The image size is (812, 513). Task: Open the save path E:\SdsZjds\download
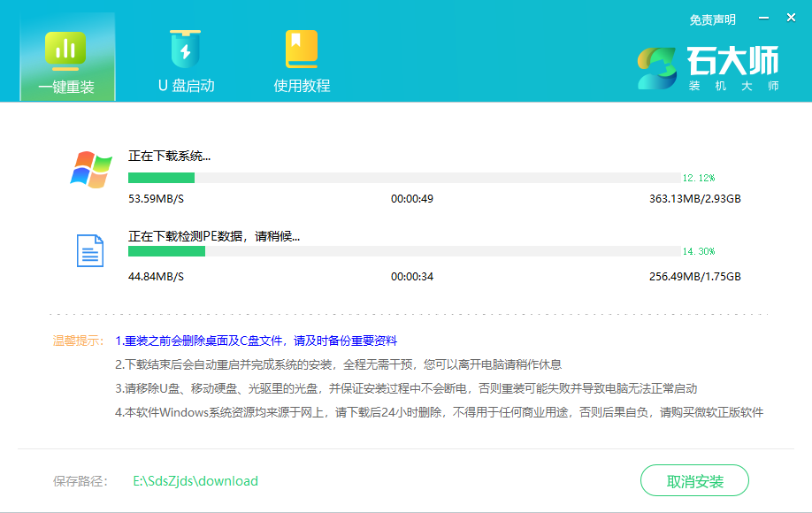coord(194,481)
